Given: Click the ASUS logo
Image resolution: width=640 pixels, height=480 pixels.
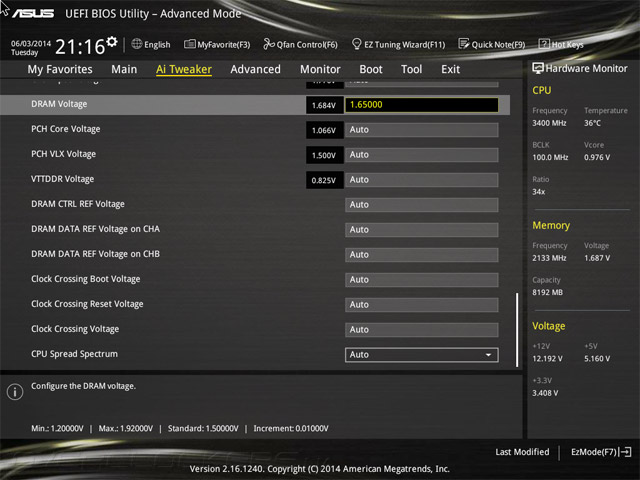Looking at the screenshot, I should [33, 13].
